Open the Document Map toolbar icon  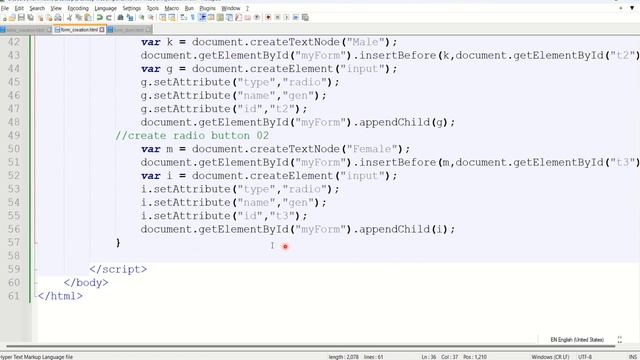[220, 18]
